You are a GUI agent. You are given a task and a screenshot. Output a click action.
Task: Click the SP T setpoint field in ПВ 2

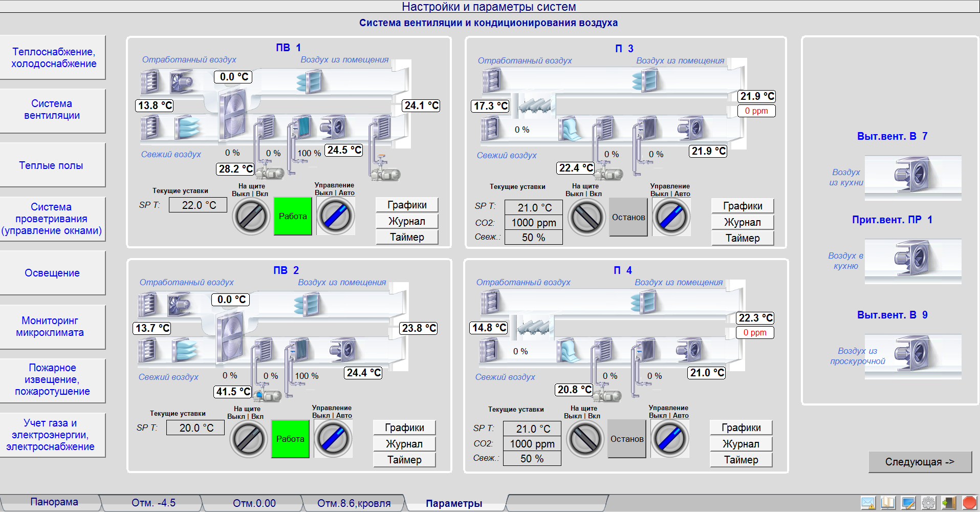pos(196,428)
